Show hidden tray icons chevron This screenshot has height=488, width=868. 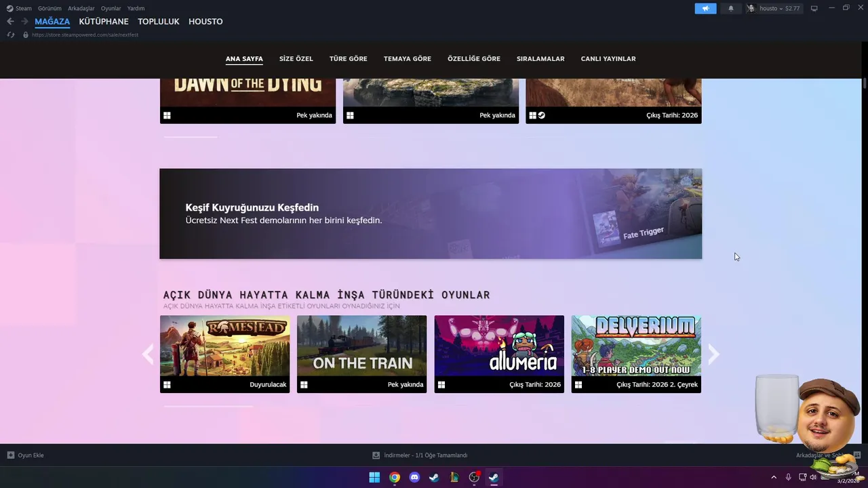point(774,477)
